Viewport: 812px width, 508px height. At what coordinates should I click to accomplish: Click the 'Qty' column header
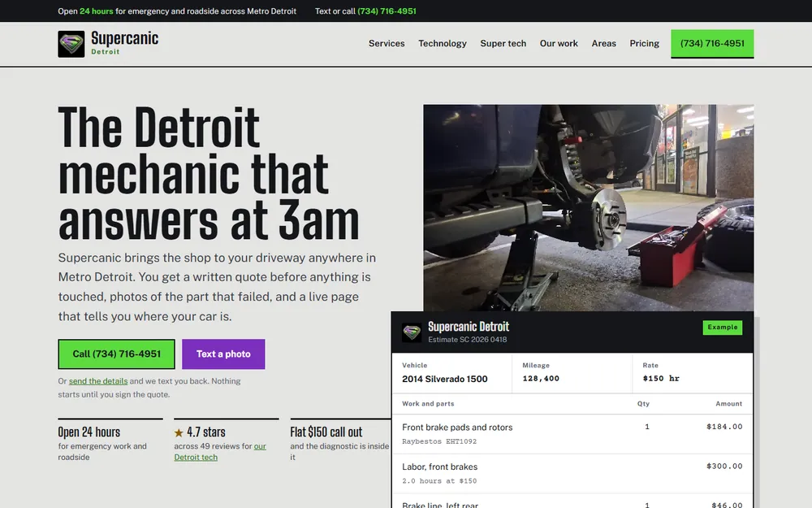(x=643, y=404)
